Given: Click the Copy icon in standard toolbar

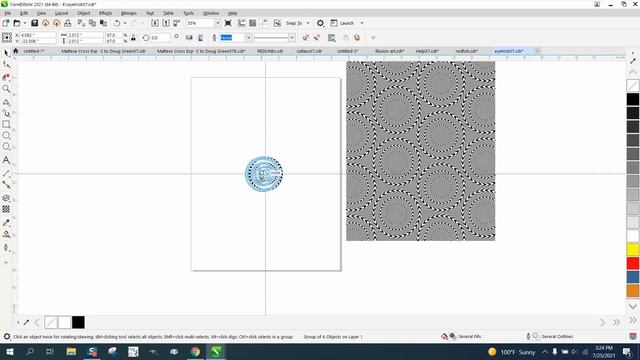Looking at the screenshot, I should pyautogui.click(x=92, y=23).
